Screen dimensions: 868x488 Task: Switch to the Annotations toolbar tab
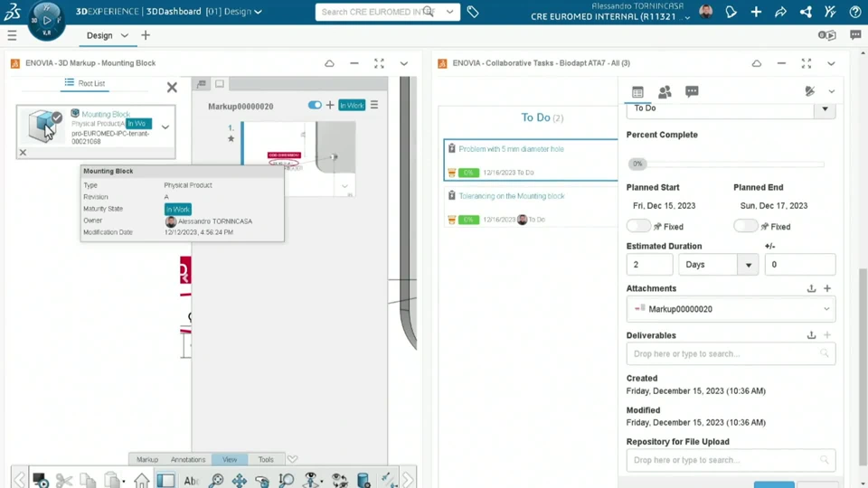coord(188,459)
